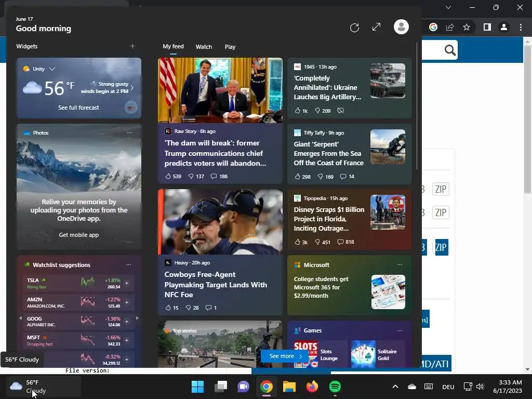Open Watchlist suggestions more options
The image size is (532, 399).
click(x=128, y=264)
